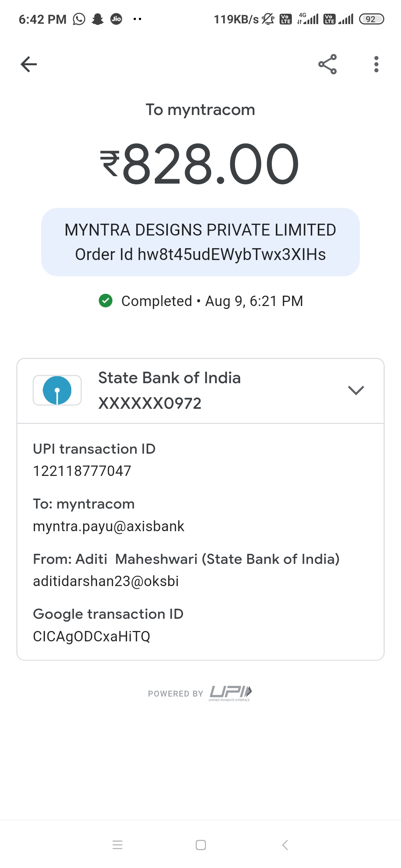Viewport: 401px width, 868px height.
Task: Collapse State Bank of India details
Action: coord(356,390)
